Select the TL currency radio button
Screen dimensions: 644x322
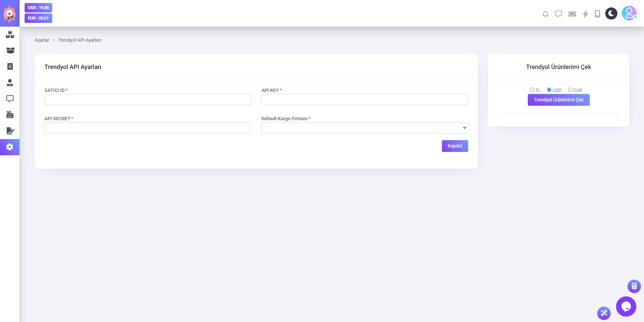532,90
